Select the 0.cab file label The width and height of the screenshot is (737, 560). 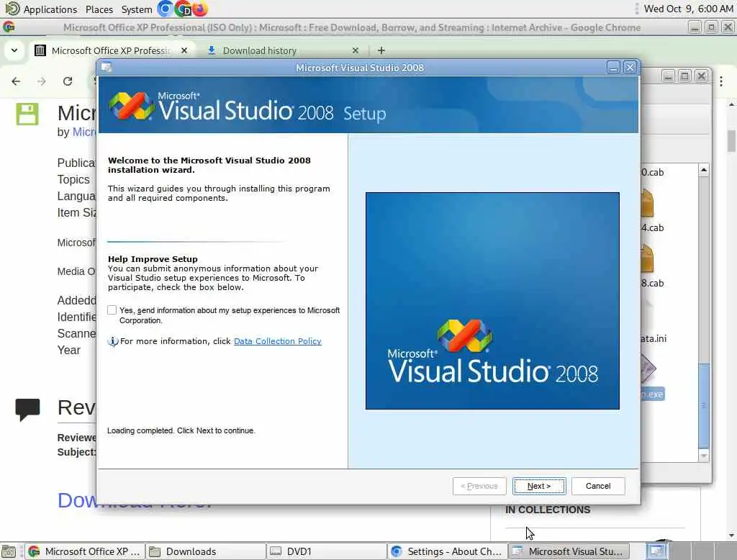pos(653,172)
